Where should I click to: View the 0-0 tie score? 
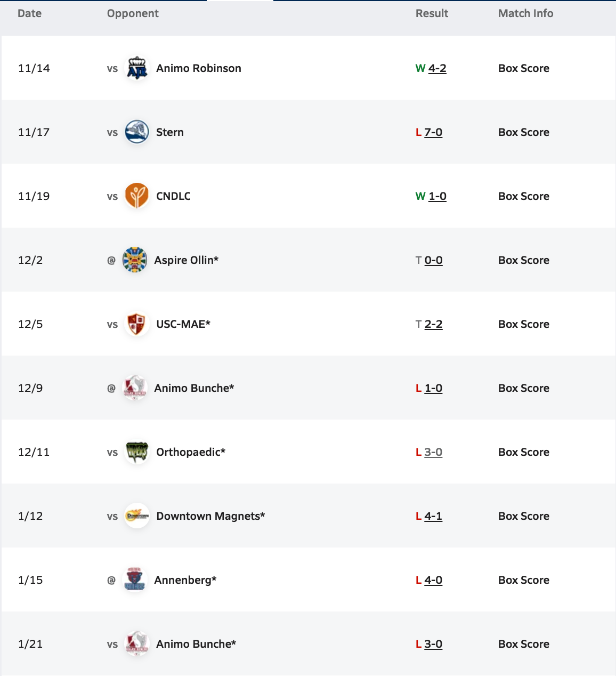[x=433, y=260]
